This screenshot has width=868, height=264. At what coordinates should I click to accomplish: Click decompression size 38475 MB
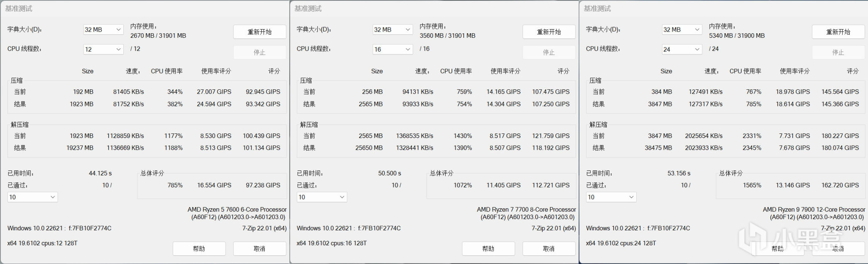click(x=658, y=148)
